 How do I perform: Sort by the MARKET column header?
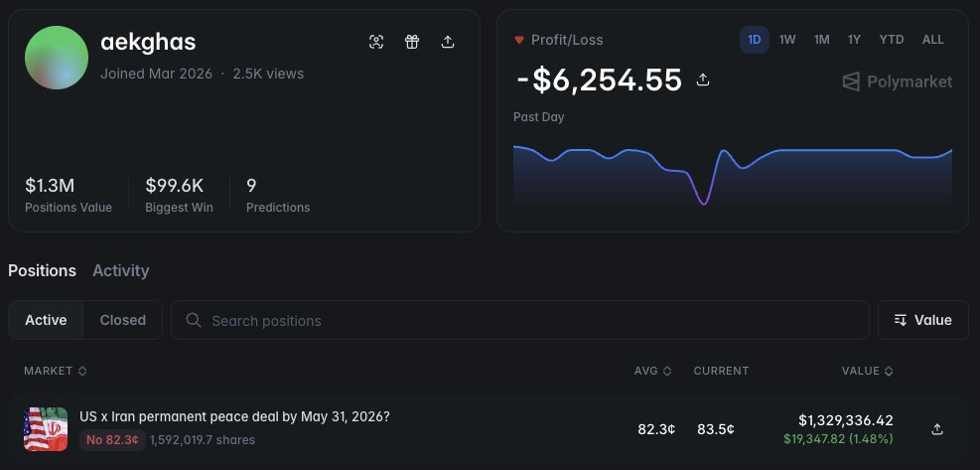point(55,371)
